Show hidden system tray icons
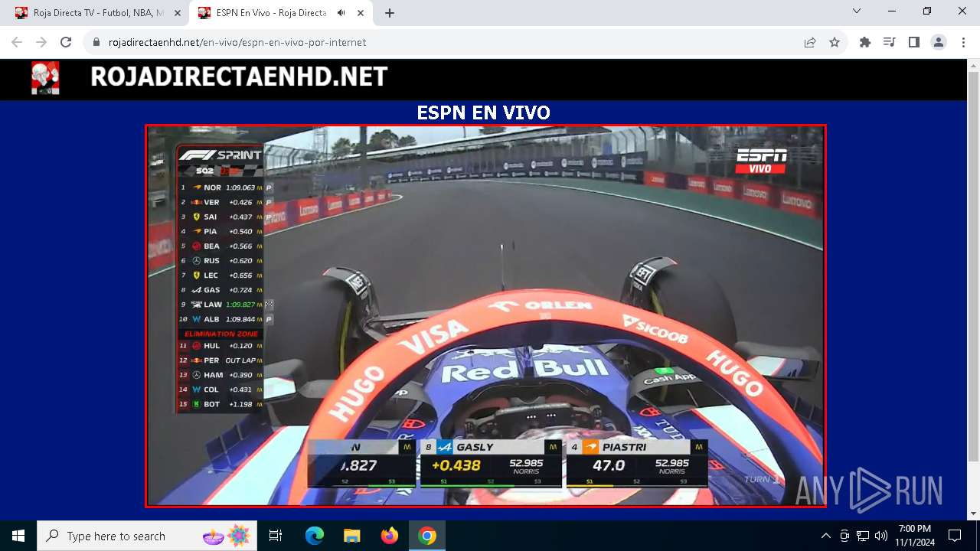The image size is (980, 551). (x=825, y=536)
